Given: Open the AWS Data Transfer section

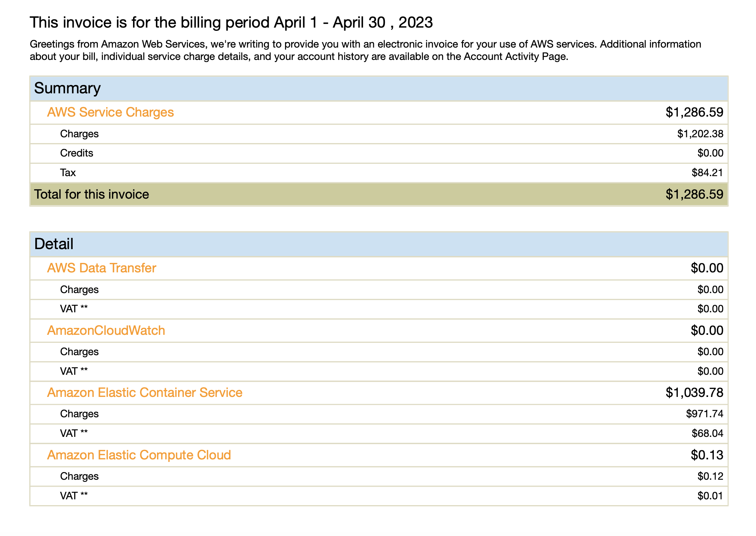Looking at the screenshot, I should pyautogui.click(x=102, y=268).
